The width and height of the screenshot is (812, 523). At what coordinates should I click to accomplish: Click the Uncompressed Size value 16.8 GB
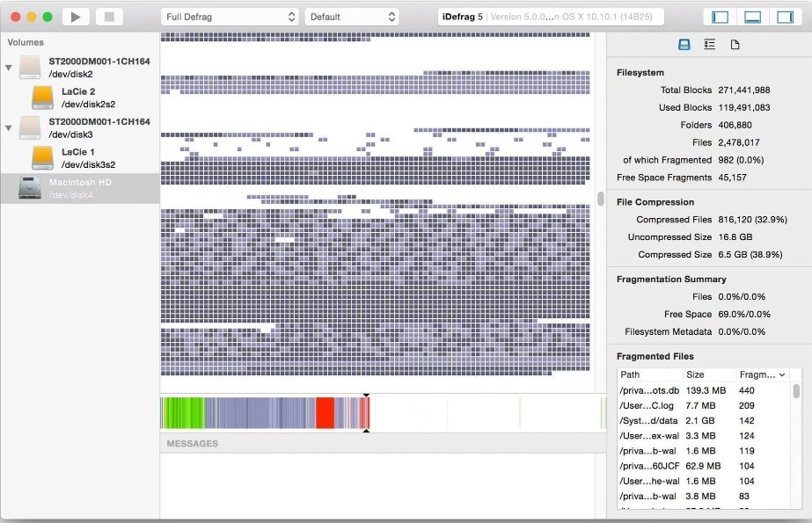point(735,237)
